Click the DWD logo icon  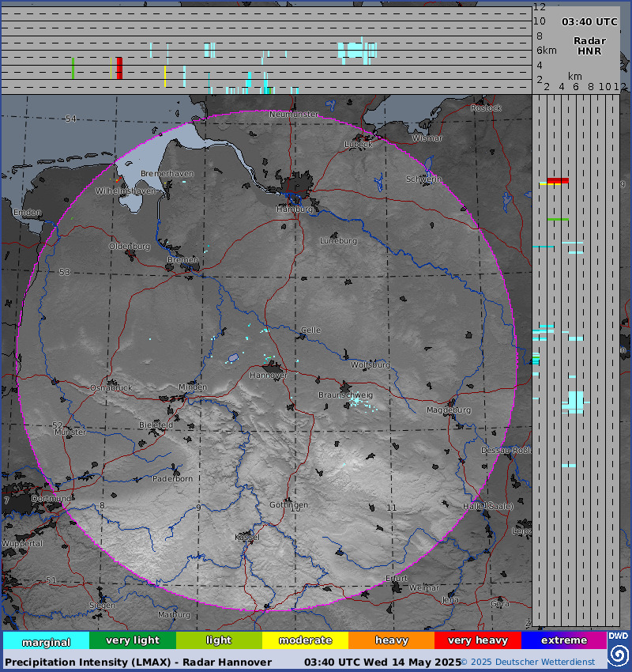(619, 650)
